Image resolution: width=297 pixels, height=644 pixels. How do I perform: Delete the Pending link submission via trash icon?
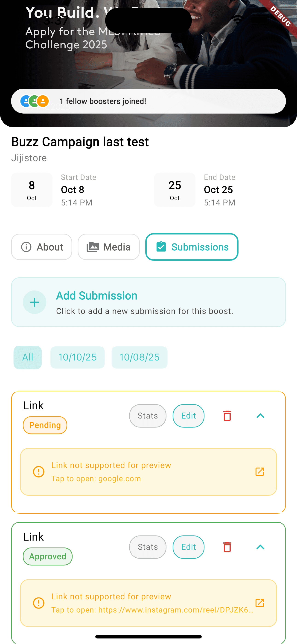pyautogui.click(x=227, y=416)
